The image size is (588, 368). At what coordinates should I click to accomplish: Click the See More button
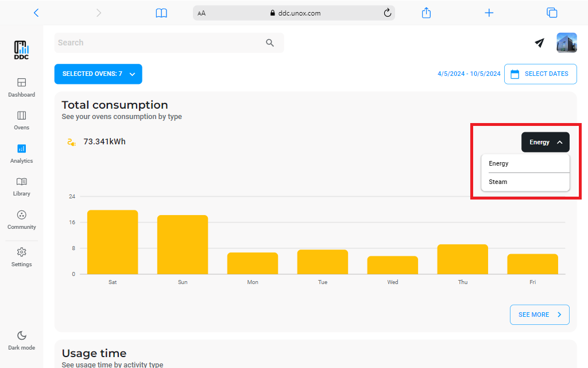[x=539, y=315]
